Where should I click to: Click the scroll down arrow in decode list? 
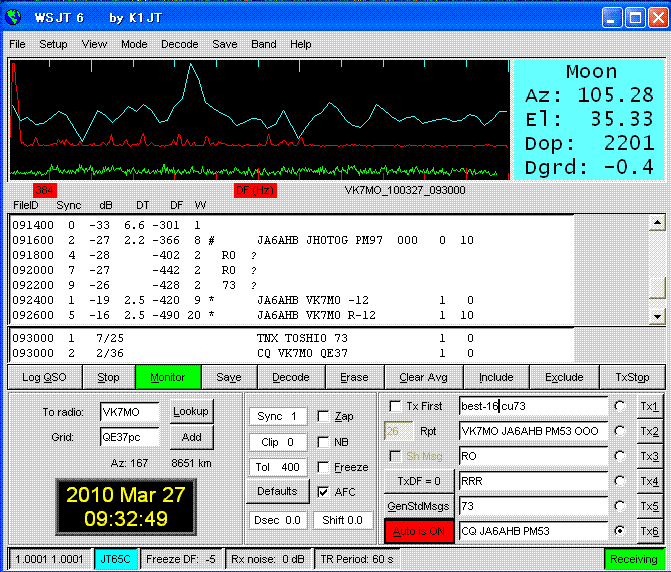coord(657,315)
